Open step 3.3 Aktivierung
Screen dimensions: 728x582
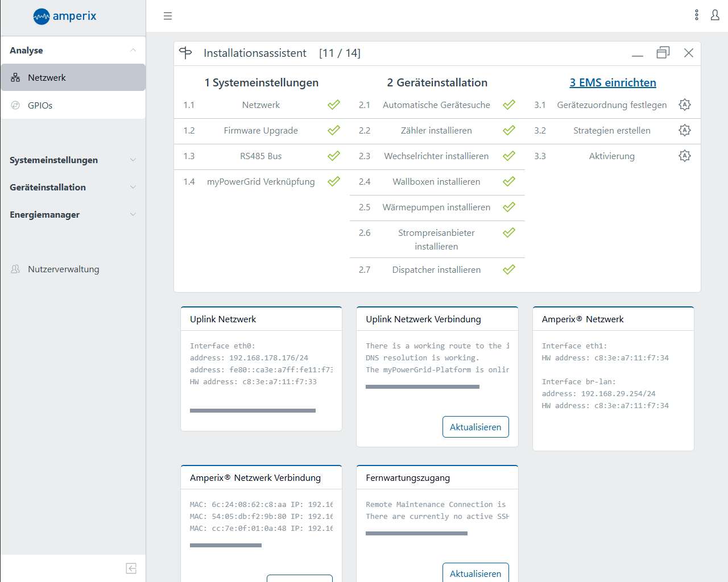[x=612, y=156]
